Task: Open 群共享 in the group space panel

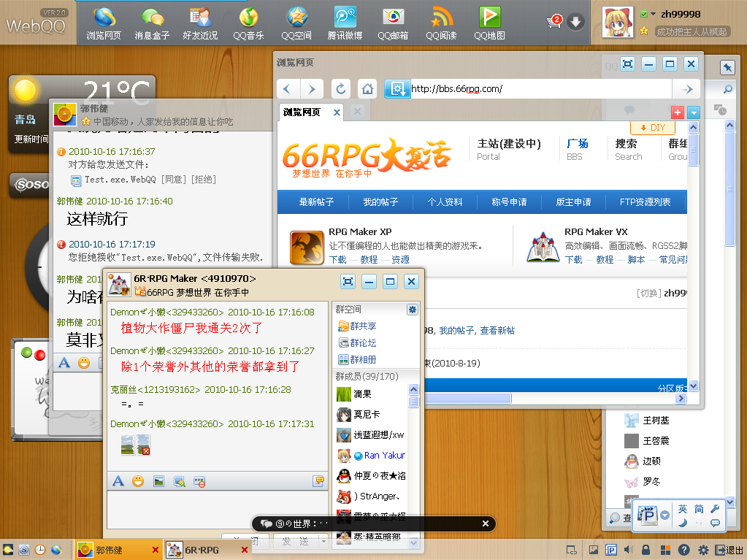Action: click(357, 326)
